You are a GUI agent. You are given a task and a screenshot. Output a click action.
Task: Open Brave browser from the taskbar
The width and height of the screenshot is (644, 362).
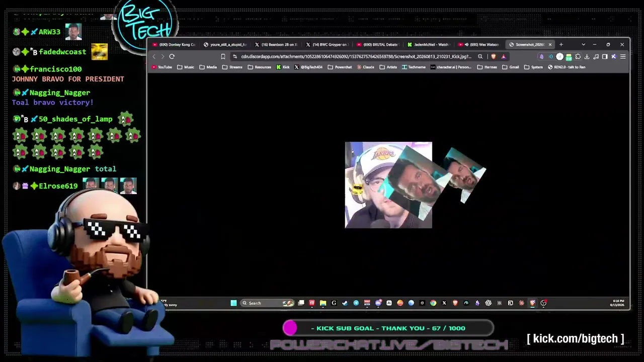tap(455, 303)
